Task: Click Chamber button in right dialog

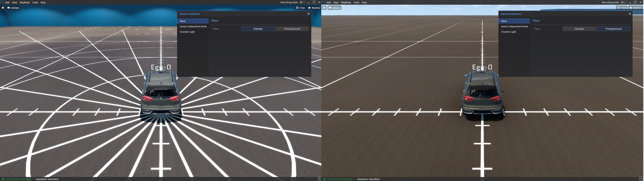Action: (x=579, y=29)
